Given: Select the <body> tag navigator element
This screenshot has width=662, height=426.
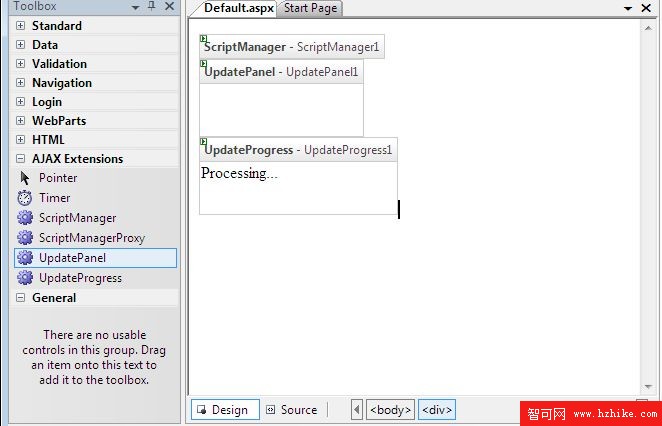Looking at the screenshot, I should click(390, 410).
